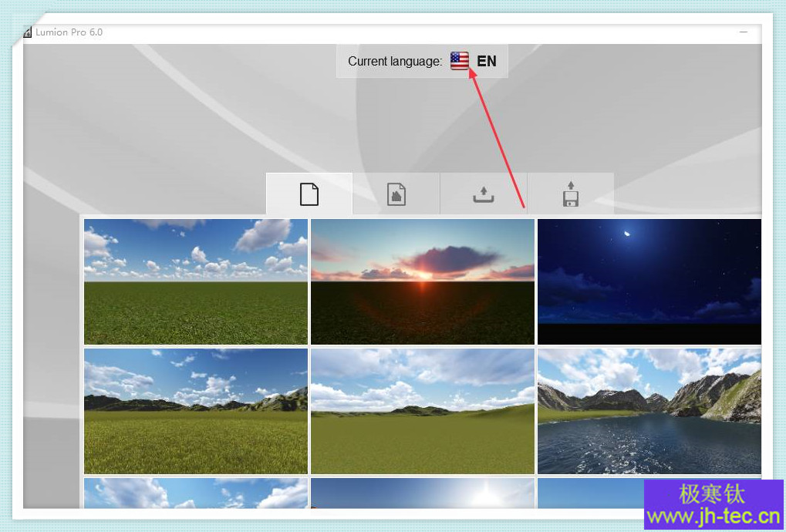Click the EN language code label

[486, 61]
